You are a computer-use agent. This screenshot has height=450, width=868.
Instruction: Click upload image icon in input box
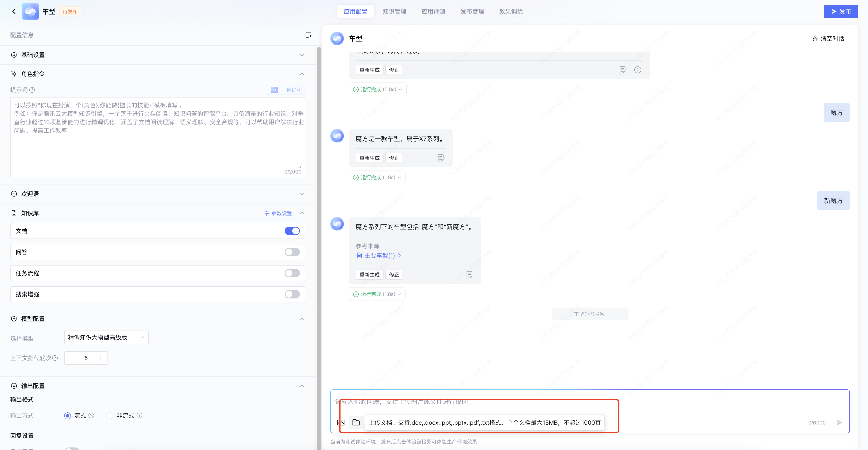(x=341, y=422)
